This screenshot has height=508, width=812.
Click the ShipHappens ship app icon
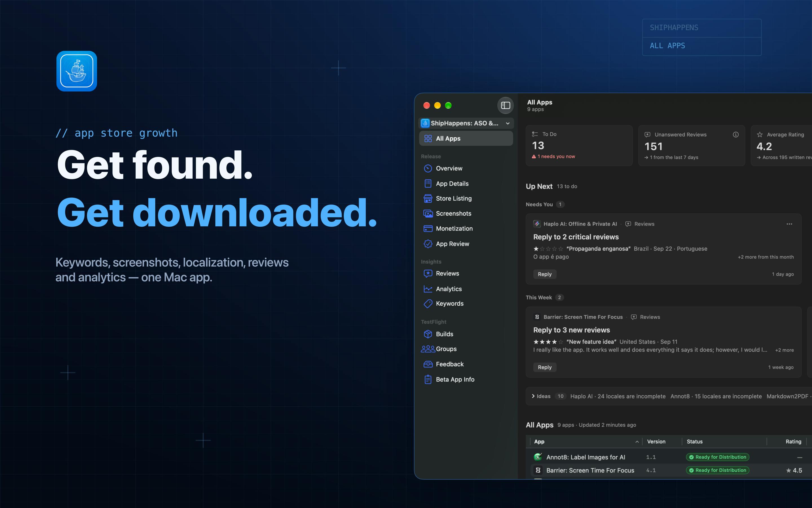coord(76,71)
